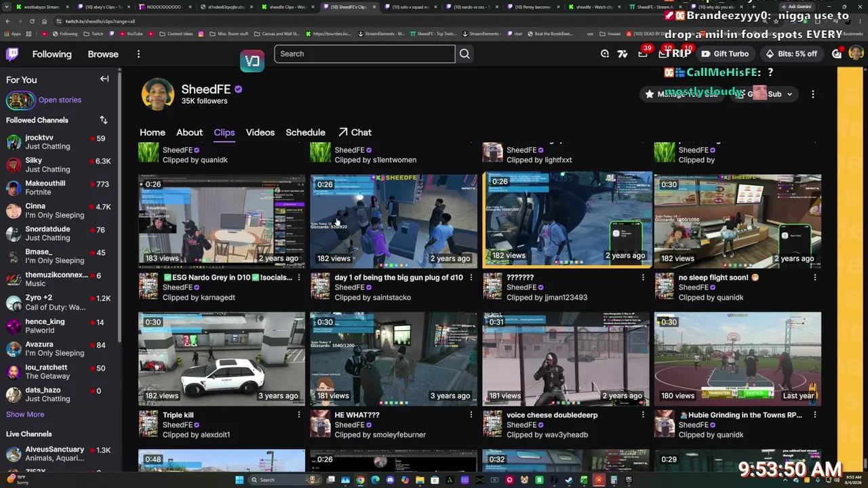This screenshot has height=488, width=868.
Task: Open Steam from the taskbar
Action: pos(569,480)
